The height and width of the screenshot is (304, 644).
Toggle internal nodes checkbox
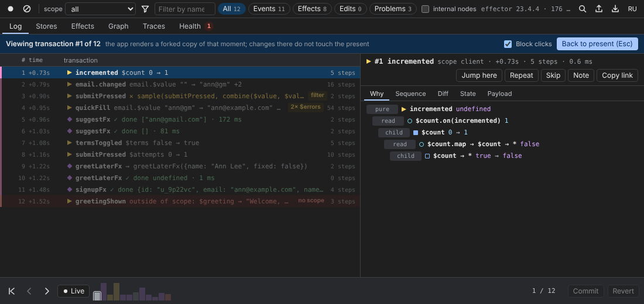tap(426, 9)
